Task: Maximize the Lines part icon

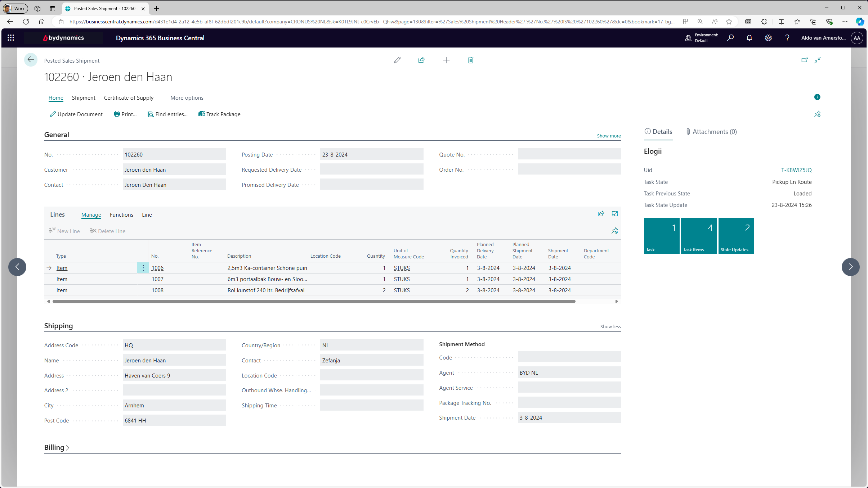Action: pyautogui.click(x=614, y=214)
